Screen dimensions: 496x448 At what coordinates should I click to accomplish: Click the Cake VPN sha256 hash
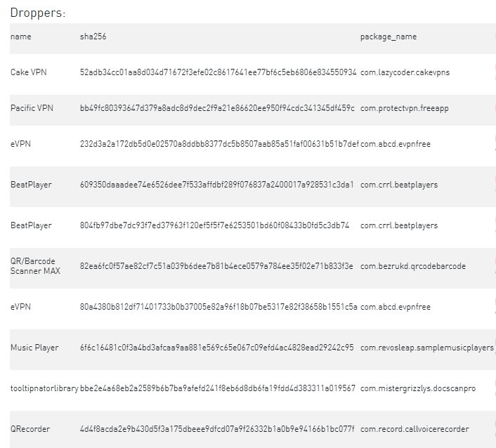tap(218, 72)
